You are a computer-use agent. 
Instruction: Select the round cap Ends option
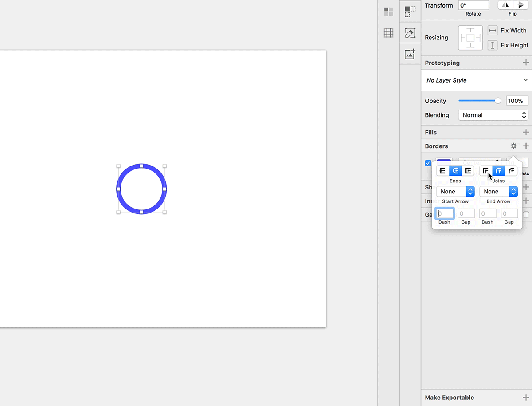(x=455, y=171)
